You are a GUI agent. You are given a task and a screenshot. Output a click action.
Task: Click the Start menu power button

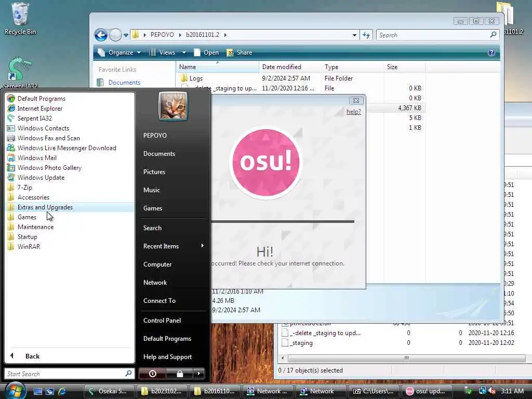pyautogui.click(x=152, y=374)
